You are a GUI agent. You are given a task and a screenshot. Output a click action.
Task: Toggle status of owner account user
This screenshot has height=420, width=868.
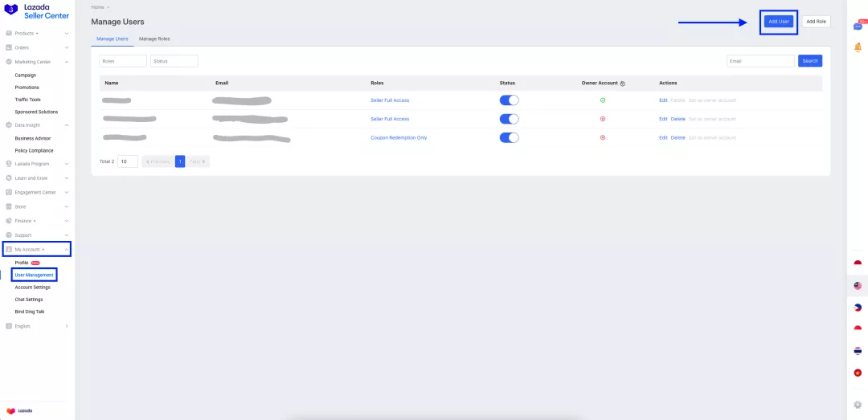tap(510, 100)
